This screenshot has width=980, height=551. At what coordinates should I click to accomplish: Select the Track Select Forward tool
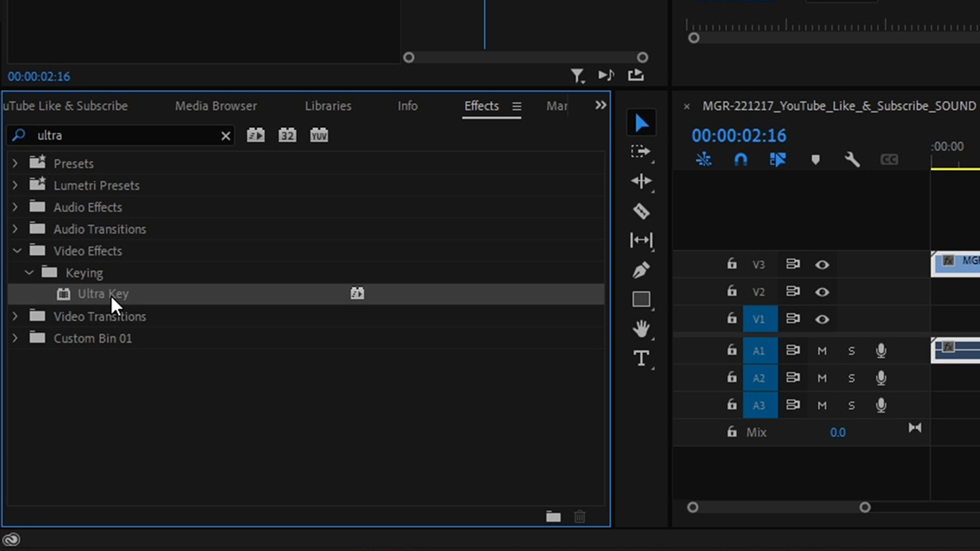click(641, 151)
